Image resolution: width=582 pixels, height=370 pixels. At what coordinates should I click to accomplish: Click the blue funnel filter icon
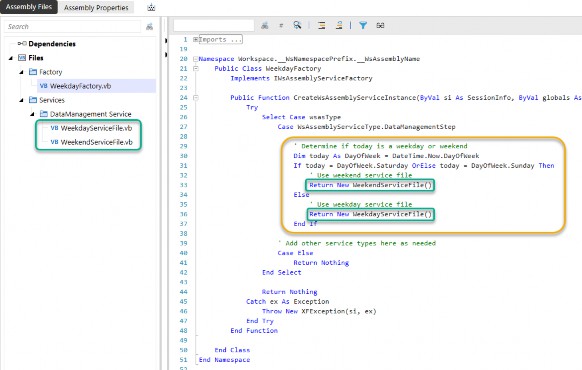[363, 25]
